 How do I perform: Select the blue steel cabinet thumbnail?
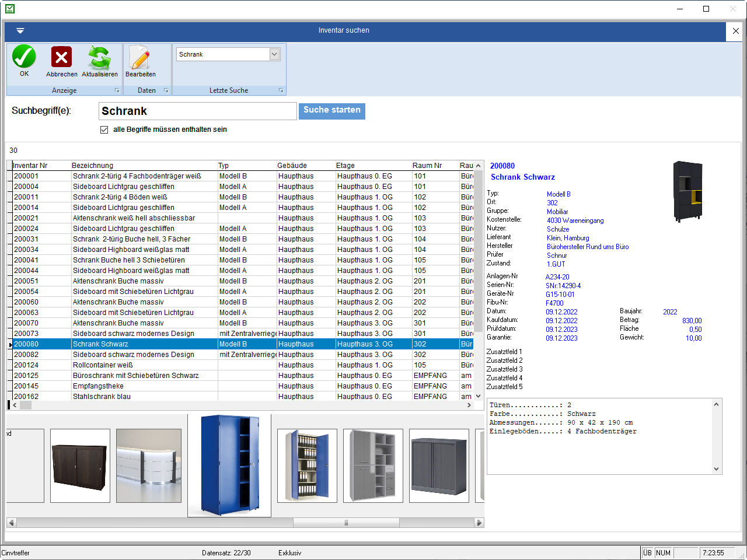[x=229, y=466]
